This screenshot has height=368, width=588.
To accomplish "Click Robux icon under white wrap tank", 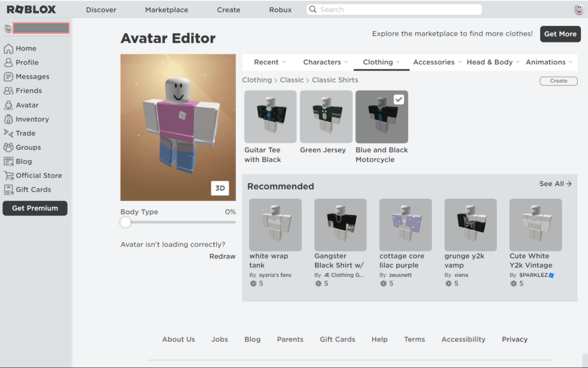I will [253, 284].
